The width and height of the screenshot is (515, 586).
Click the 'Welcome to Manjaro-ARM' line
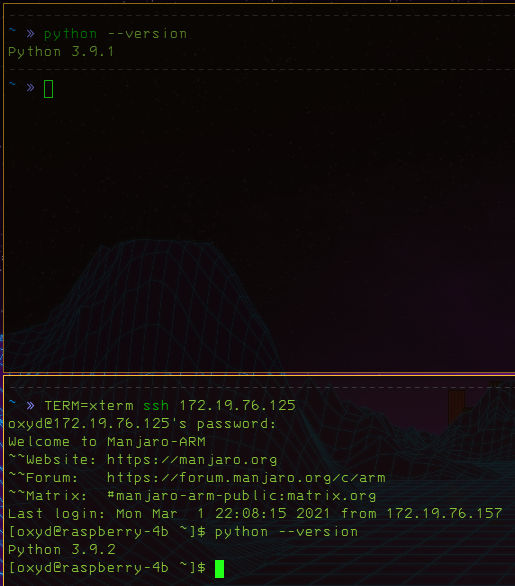pos(107,442)
